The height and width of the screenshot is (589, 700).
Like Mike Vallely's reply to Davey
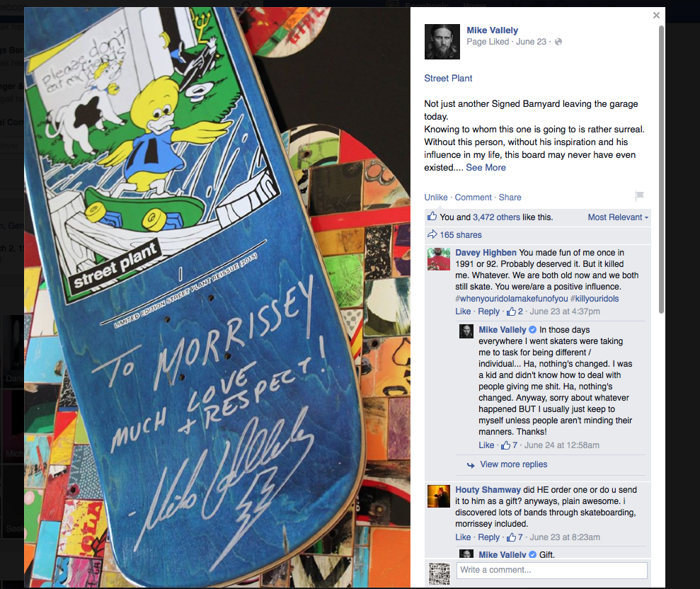click(x=486, y=445)
